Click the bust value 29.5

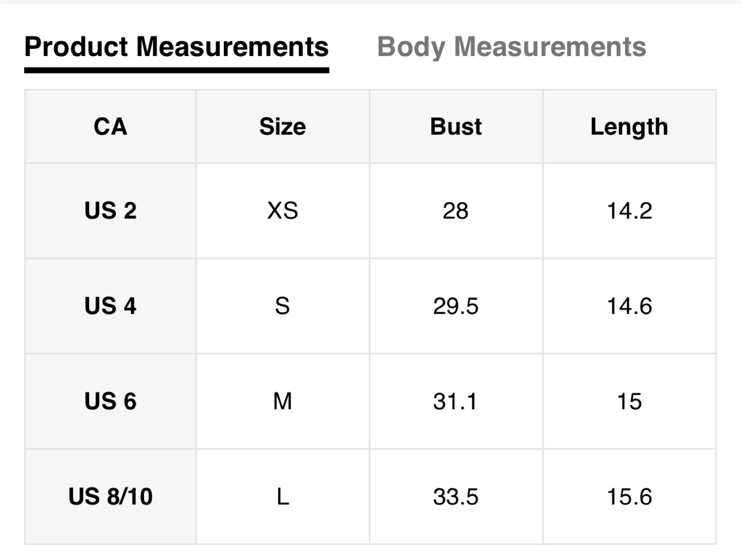456,306
